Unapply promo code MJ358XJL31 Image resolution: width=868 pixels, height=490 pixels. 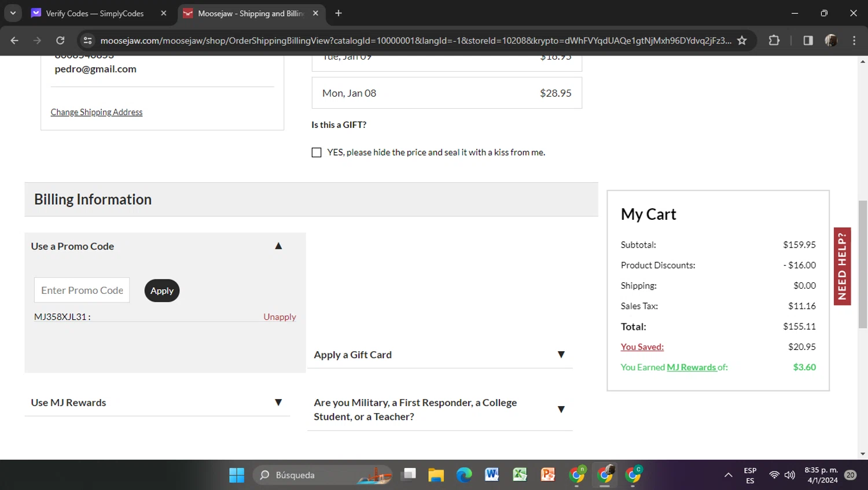click(x=279, y=317)
